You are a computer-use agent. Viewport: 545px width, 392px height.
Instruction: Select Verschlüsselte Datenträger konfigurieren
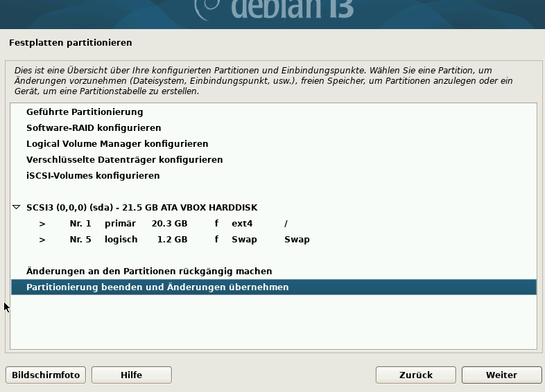(274, 160)
